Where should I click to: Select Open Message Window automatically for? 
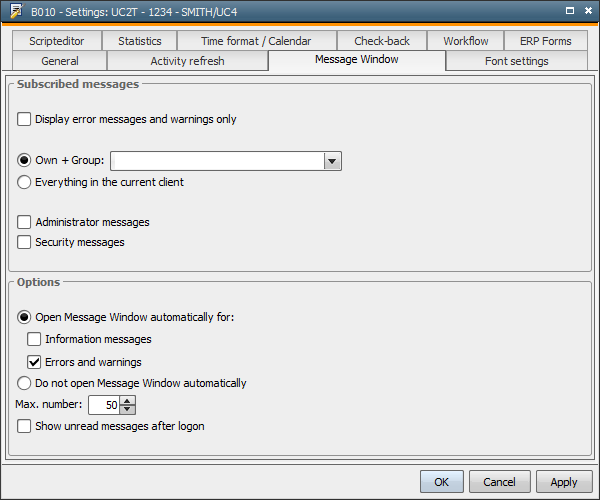tap(24, 317)
